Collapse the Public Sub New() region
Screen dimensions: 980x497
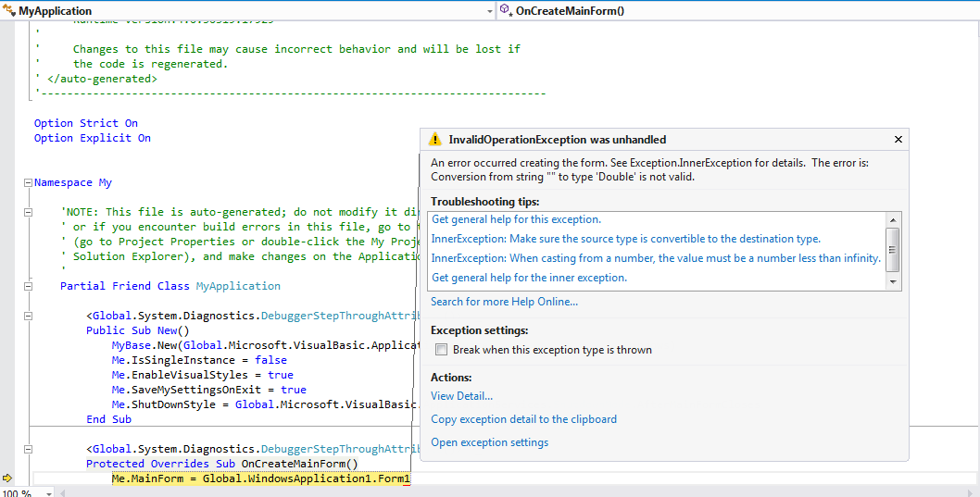tap(29, 316)
